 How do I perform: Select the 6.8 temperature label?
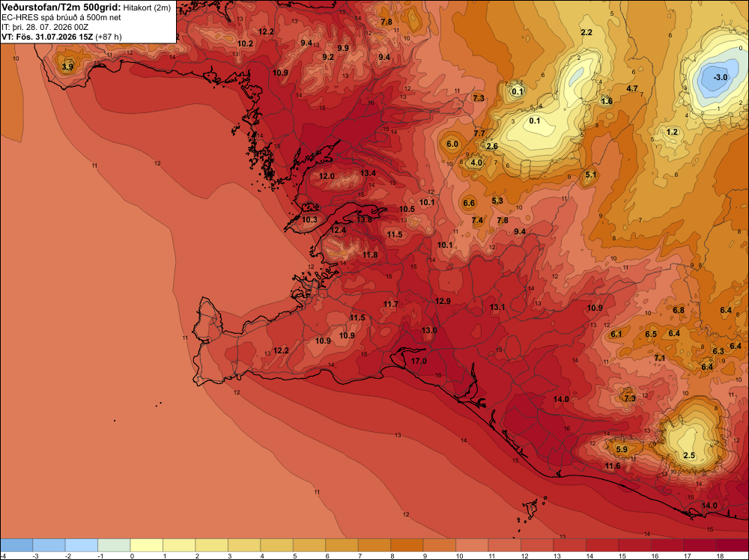click(679, 310)
